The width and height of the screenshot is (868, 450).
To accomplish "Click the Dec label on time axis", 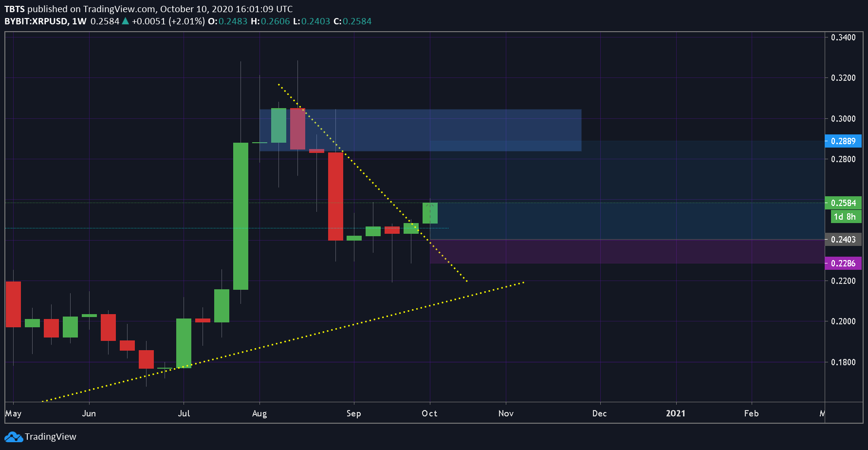I will (x=600, y=413).
